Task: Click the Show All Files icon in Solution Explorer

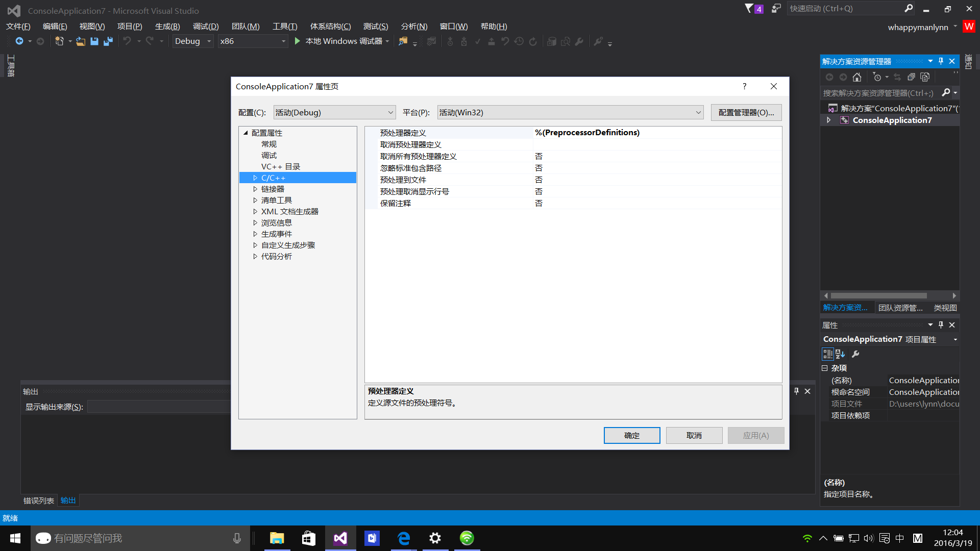Action: (x=925, y=77)
